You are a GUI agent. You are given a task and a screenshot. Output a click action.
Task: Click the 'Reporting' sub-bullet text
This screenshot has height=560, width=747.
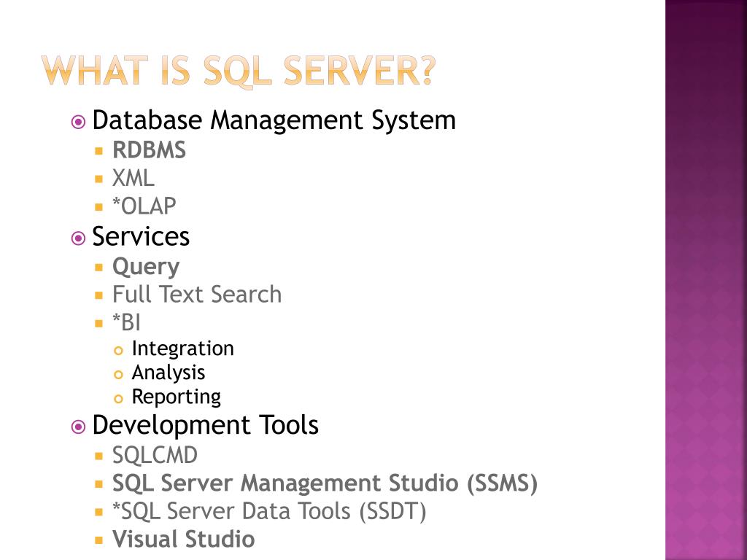[x=177, y=397]
